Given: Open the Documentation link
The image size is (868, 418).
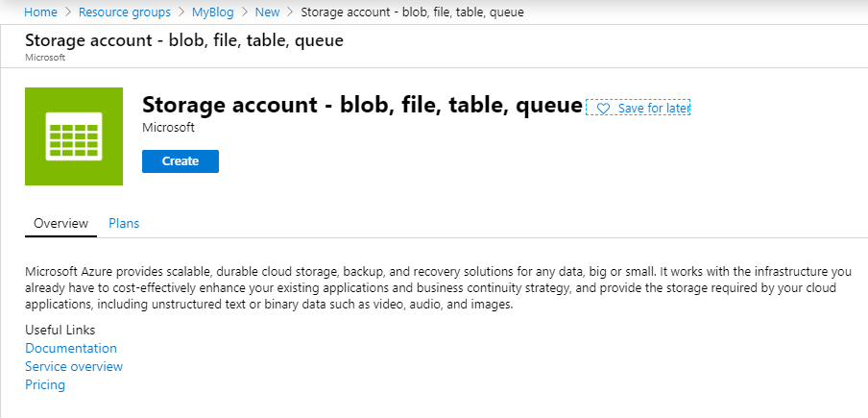Looking at the screenshot, I should (x=71, y=348).
